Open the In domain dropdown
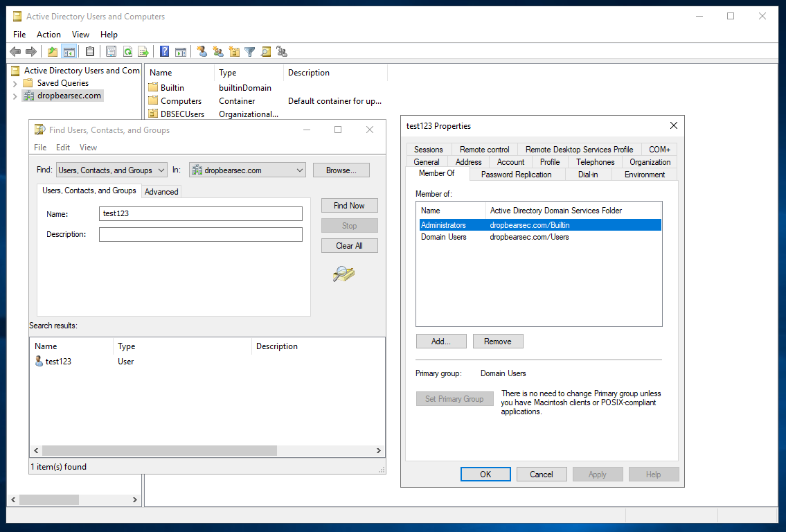This screenshot has height=532, width=786. [x=247, y=170]
